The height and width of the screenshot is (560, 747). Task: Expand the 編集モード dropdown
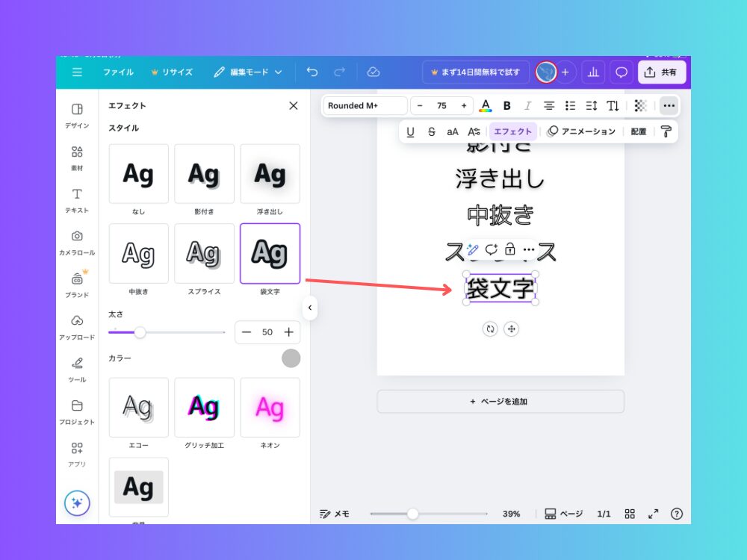(248, 72)
